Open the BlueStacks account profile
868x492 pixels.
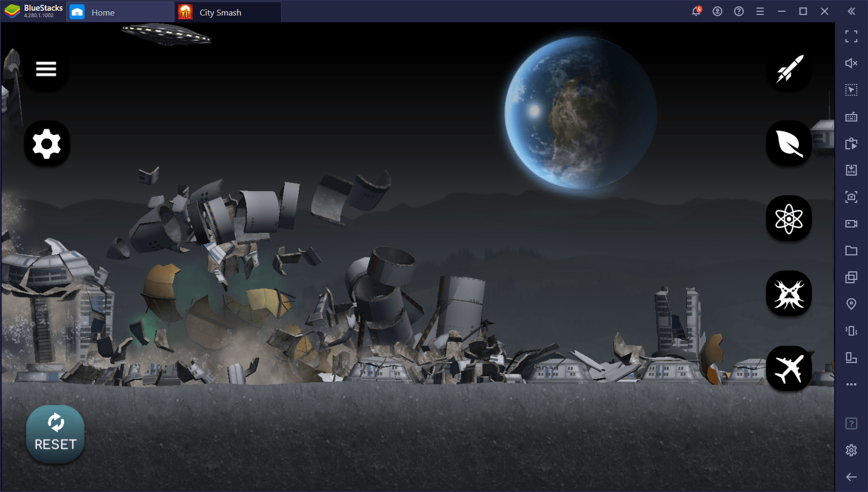[x=718, y=11]
